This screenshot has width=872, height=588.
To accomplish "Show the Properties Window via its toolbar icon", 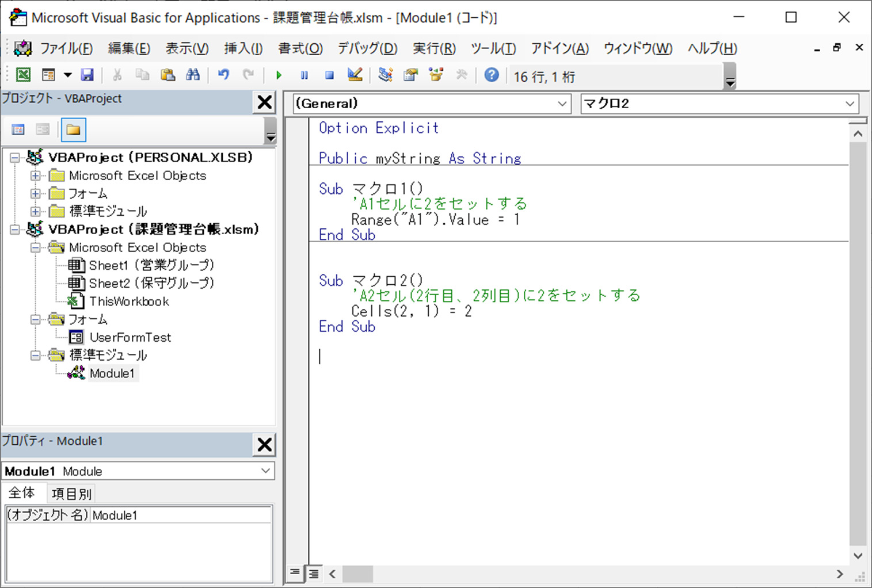I will click(x=410, y=75).
